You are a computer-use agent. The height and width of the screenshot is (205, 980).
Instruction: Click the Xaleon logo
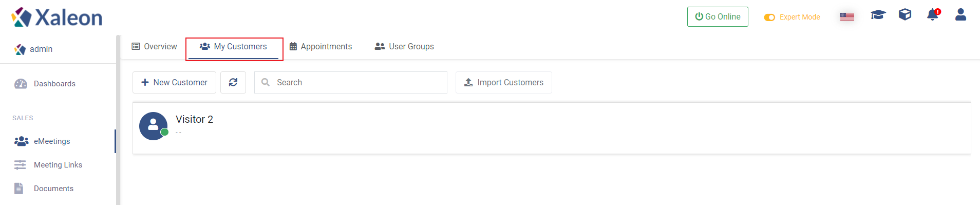[x=57, y=17]
